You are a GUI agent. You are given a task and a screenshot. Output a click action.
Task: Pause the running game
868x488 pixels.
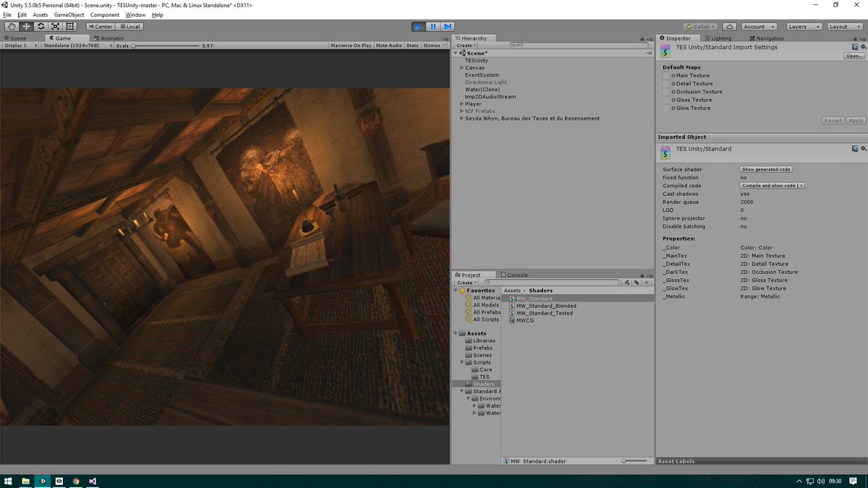(433, 27)
